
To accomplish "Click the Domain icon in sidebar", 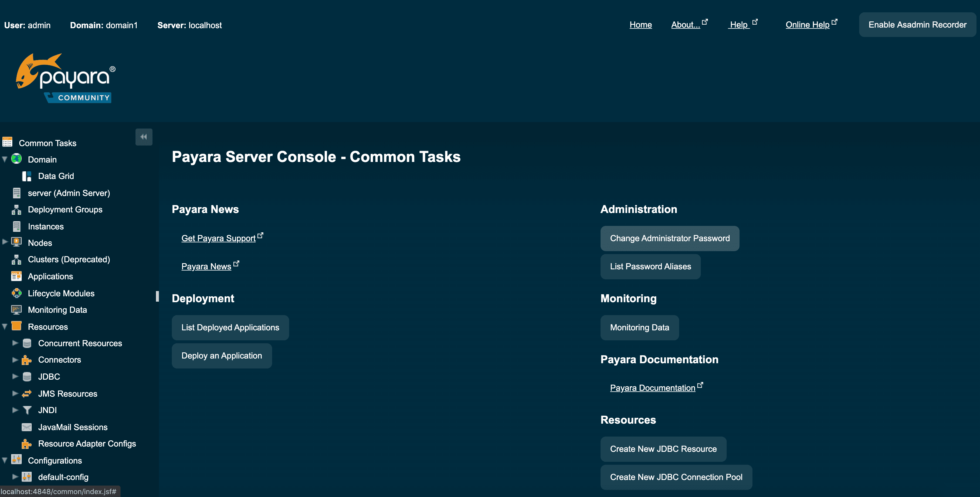I will (16, 158).
